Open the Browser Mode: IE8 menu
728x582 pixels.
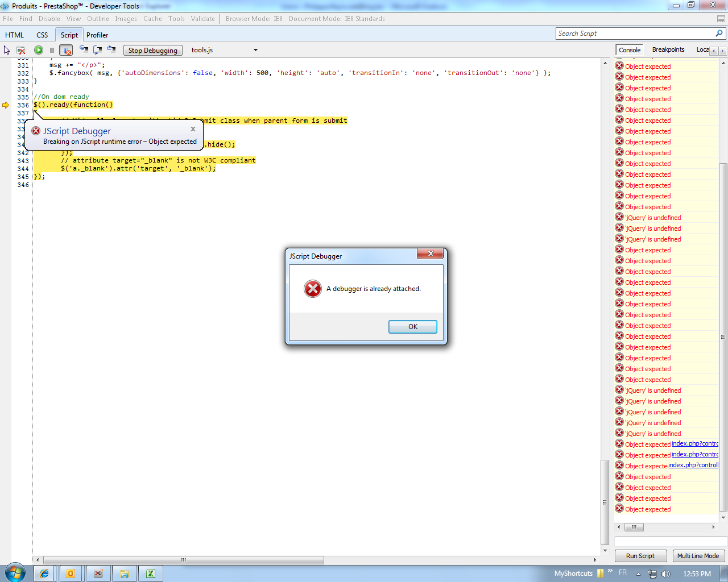point(254,19)
